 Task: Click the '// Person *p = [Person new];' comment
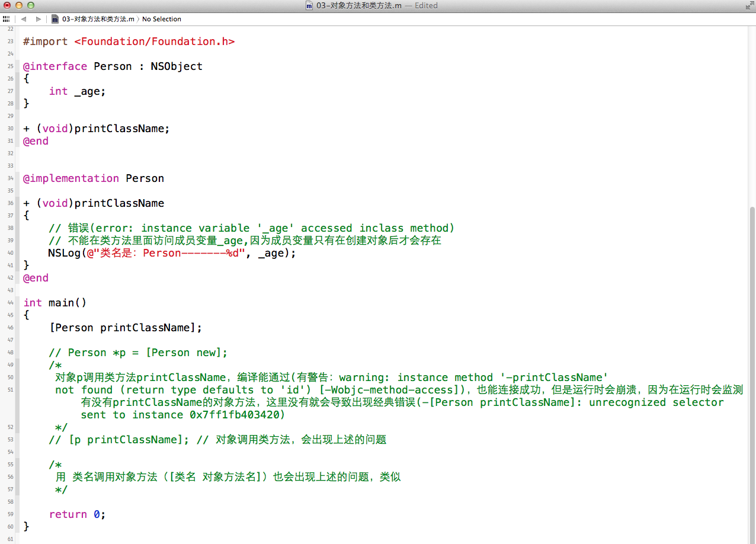(138, 353)
